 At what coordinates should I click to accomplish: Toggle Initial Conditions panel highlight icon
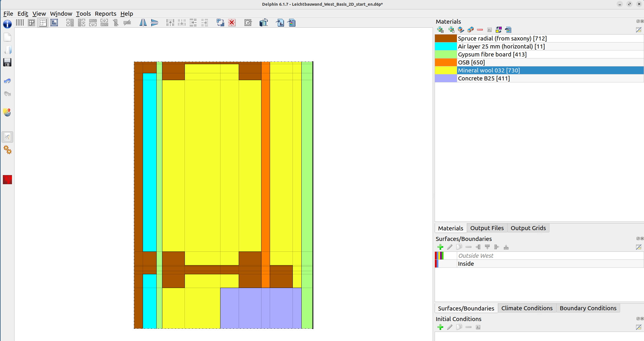point(639,327)
